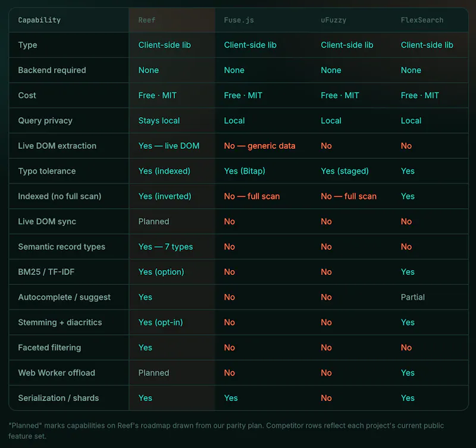Select the Type row label
The width and height of the screenshot is (476, 448).
click(x=27, y=45)
